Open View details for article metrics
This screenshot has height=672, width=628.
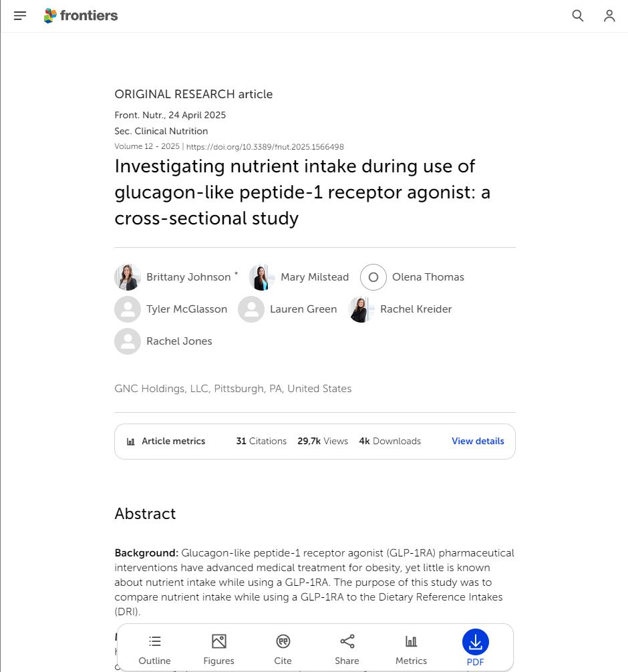coord(478,441)
